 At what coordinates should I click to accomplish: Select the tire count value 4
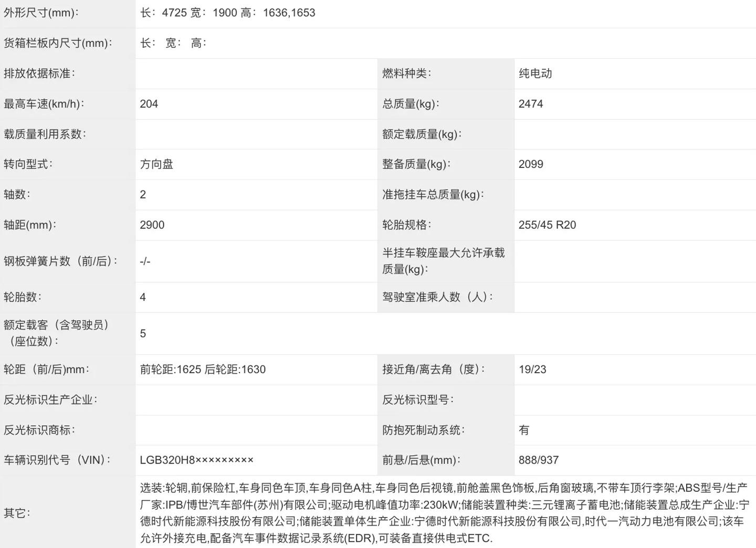tap(143, 297)
